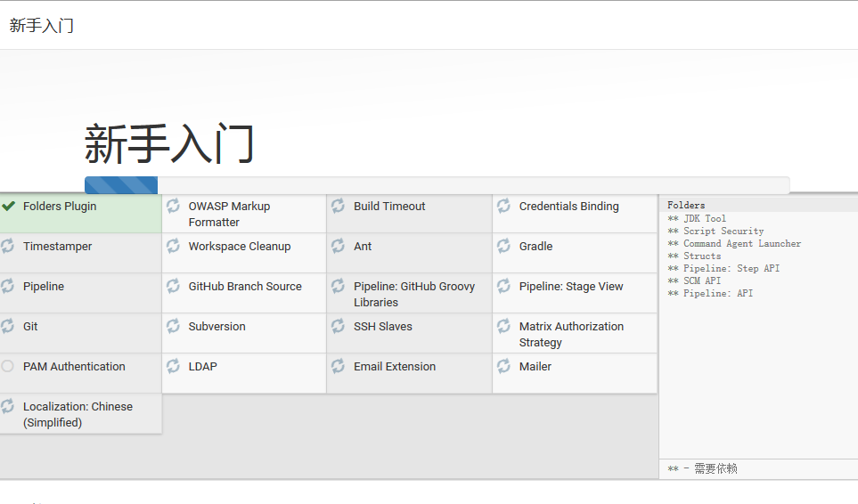Click the spinner icon beside OWASP Markup Formatter

[173, 206]
